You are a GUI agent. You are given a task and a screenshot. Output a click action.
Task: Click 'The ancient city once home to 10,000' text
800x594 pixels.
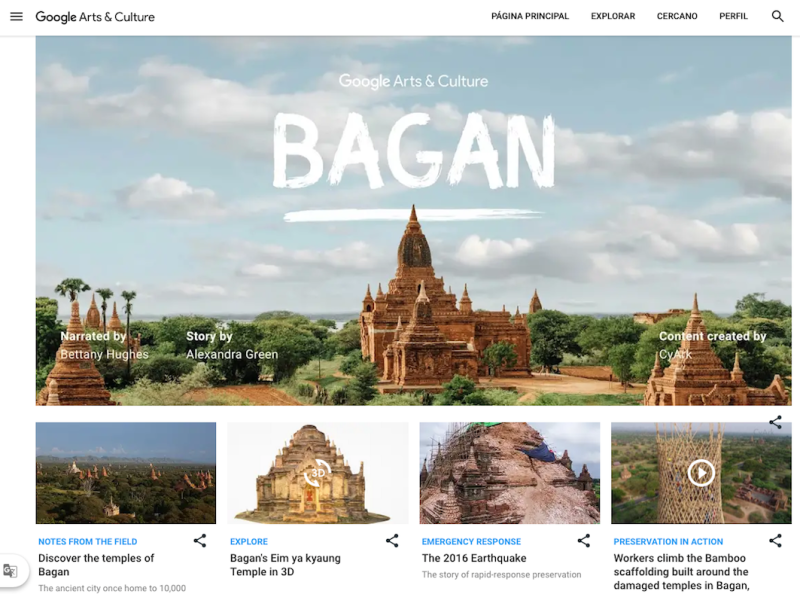coord(112,588)
